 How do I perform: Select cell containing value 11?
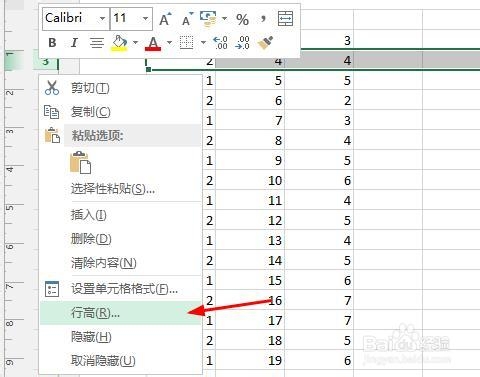(x=250, y=200)
